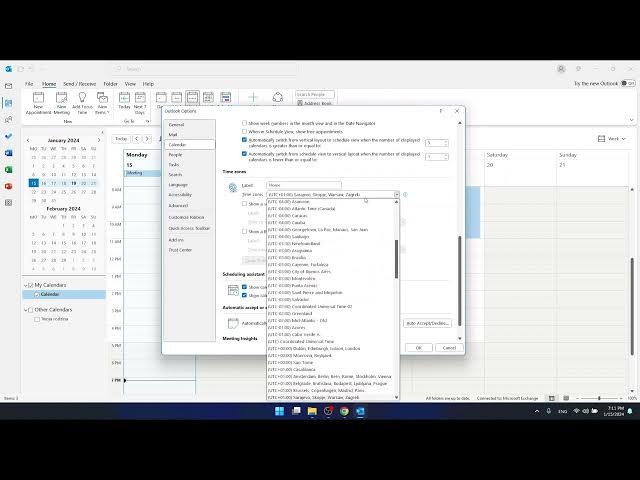Open the Go To group dialog launcher
The width and height of the screenshot is (640, 480).
[147, 121]
